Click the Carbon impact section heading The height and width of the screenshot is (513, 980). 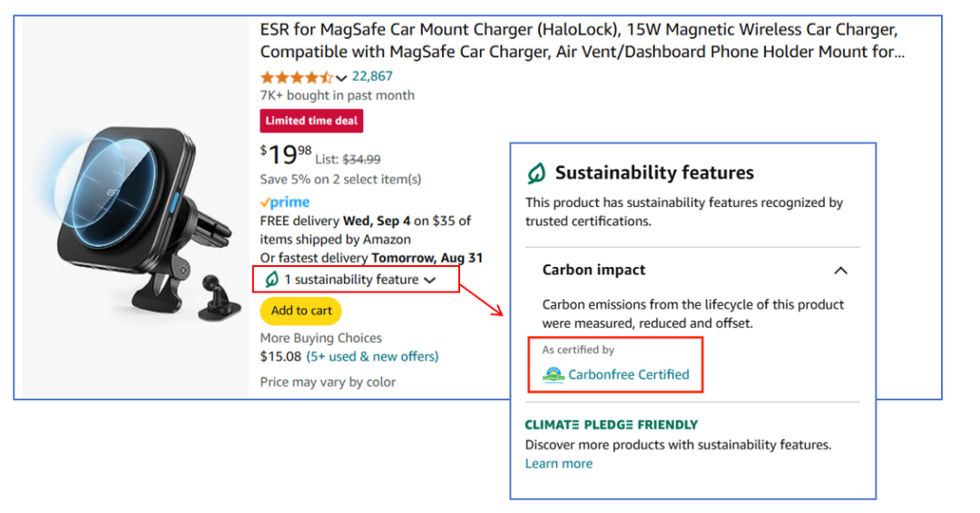click(x=593, y=270)
